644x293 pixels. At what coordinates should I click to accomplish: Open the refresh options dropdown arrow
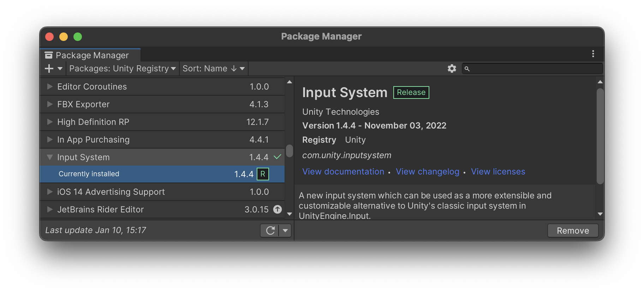point(285,231)
